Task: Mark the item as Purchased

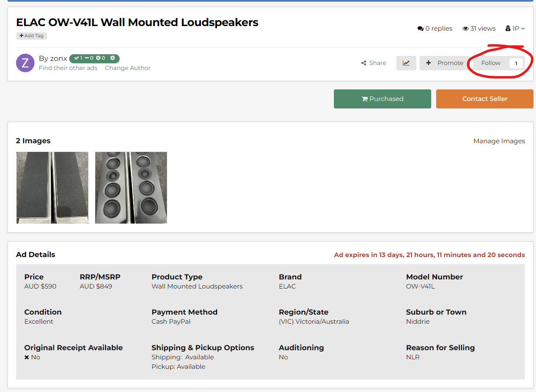Action: coord(382,99)
